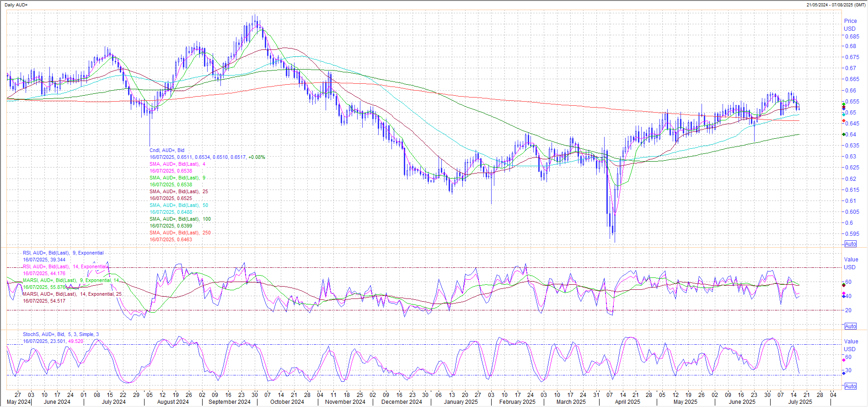Select the 'SMA, AUD=, Bid(Last), 50' legend

179,205
